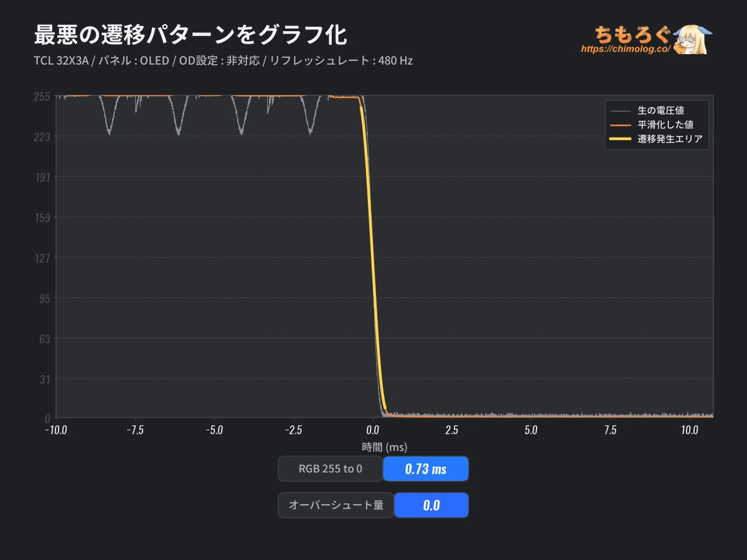Click the ちもろぐ orange logo text
The image size is (747, 560).
click(632, 34)
